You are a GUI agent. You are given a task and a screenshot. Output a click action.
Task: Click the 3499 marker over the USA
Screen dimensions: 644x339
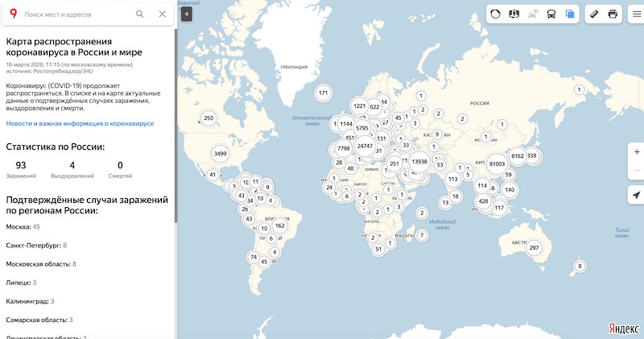pos(220,154)
